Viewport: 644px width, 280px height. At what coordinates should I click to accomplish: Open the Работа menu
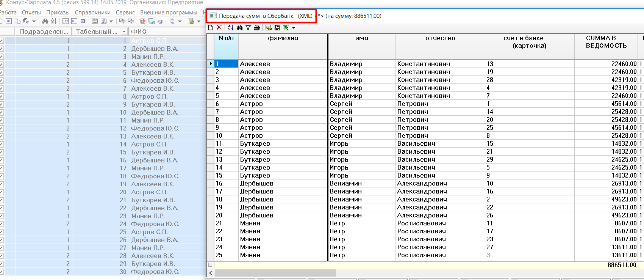8,13
